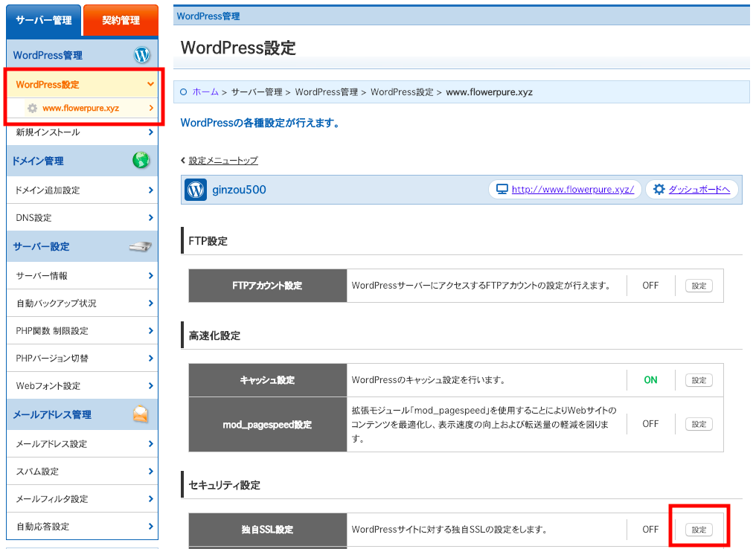Click the WordPress logo next to ginzou500
The width and height of the screenshot is (756, 549).
pyautogui.click(x=196, y=190)
